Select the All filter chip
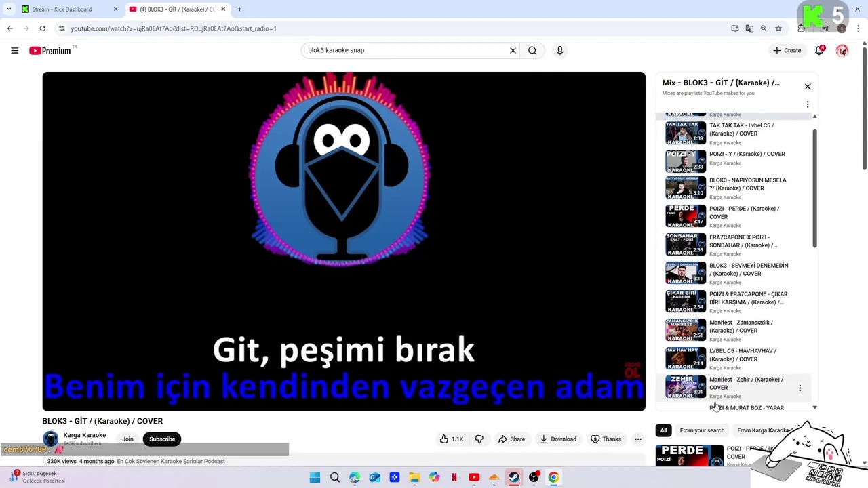The width and height of the screenshot is (868, 488). 663,430
